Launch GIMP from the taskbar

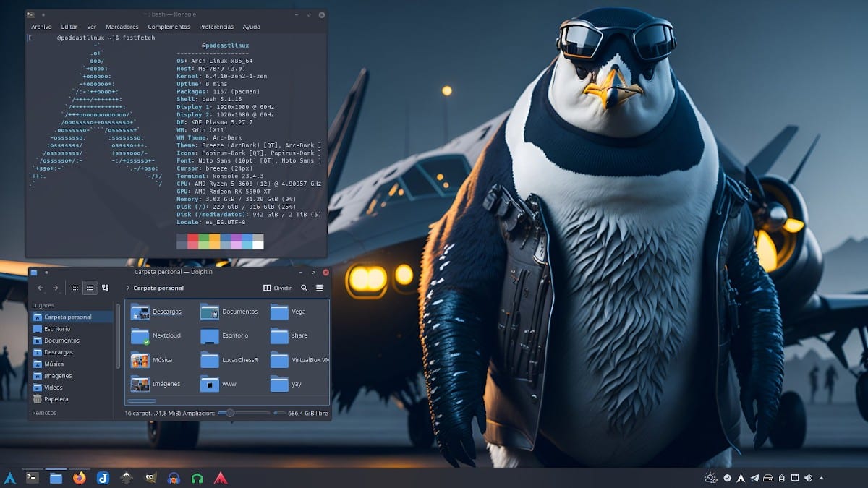[150, 477]
